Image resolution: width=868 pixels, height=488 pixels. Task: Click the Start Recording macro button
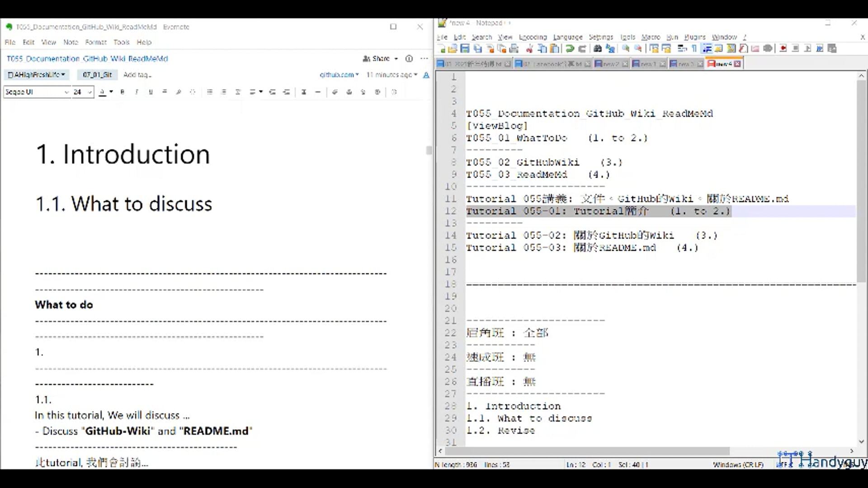(x=783, y=48)
